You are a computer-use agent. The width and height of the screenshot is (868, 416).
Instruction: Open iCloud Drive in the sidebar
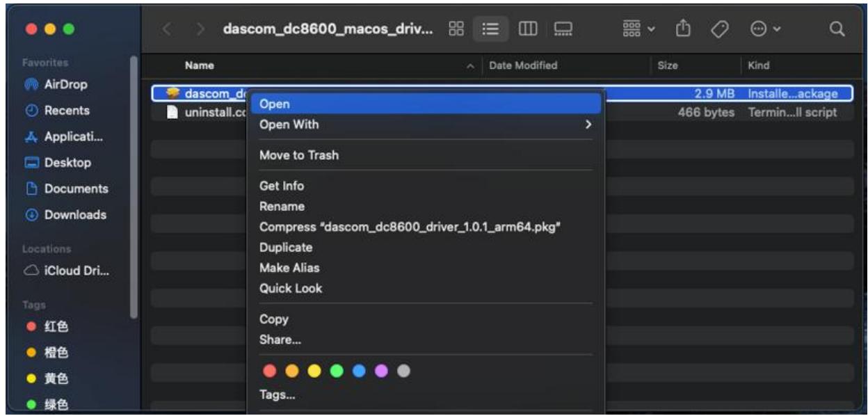(x=68, y=271)
